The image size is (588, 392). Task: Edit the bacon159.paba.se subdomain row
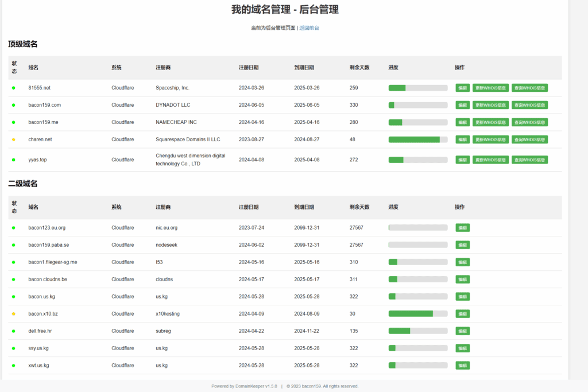point(462,244)
